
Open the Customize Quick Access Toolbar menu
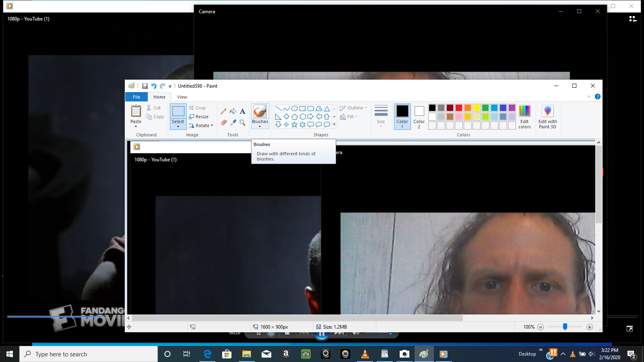[x=170, y=86]
